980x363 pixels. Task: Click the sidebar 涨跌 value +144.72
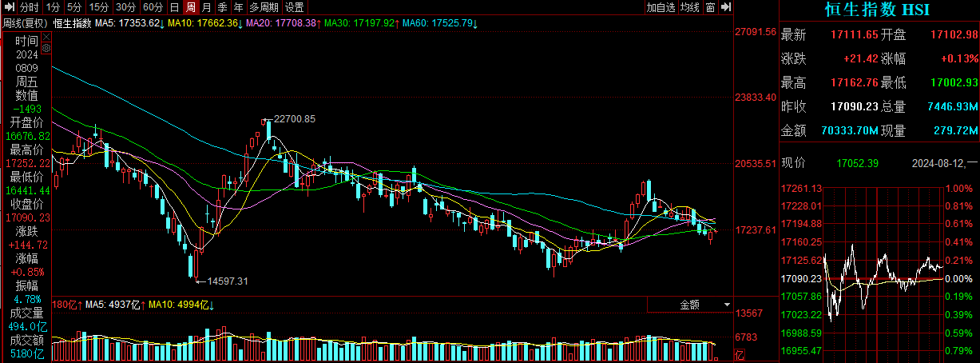[28, 245]
